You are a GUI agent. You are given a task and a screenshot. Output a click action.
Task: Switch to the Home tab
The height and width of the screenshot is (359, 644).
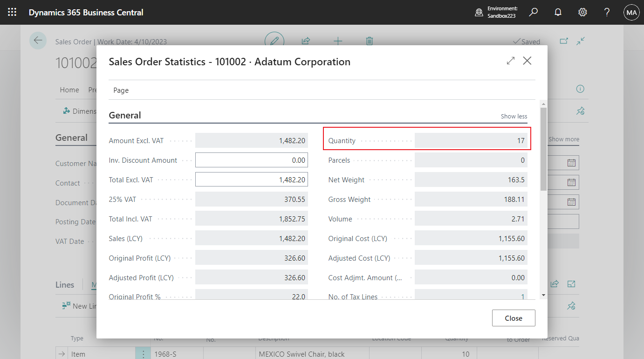(x=69, y=90)
